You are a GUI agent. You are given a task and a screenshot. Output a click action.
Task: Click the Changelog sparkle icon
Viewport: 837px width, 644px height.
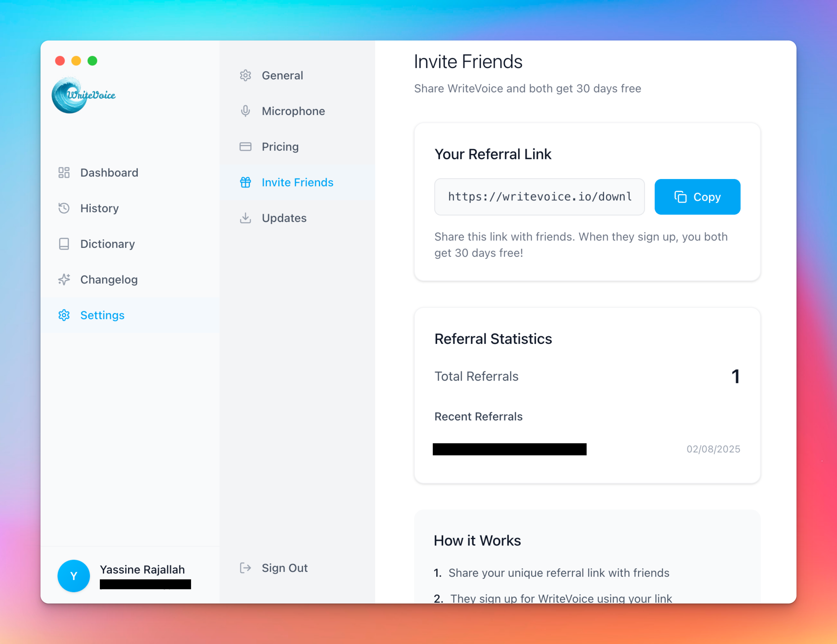click(x=64, y=280)
